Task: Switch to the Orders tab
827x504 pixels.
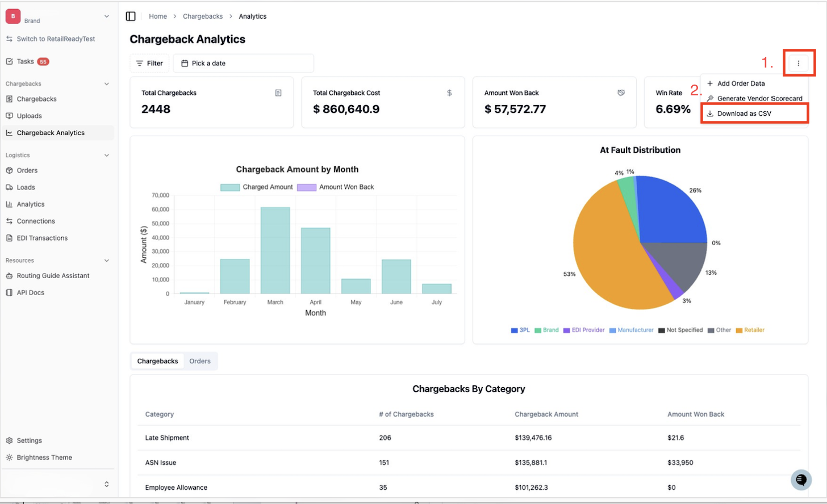Action: coord(200,361)
